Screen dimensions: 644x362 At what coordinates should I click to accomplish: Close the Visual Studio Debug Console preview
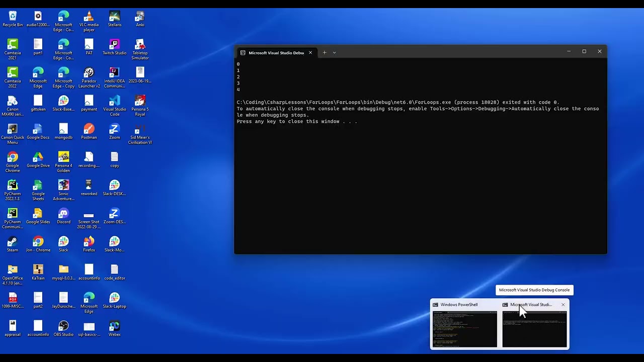[563, 305]
